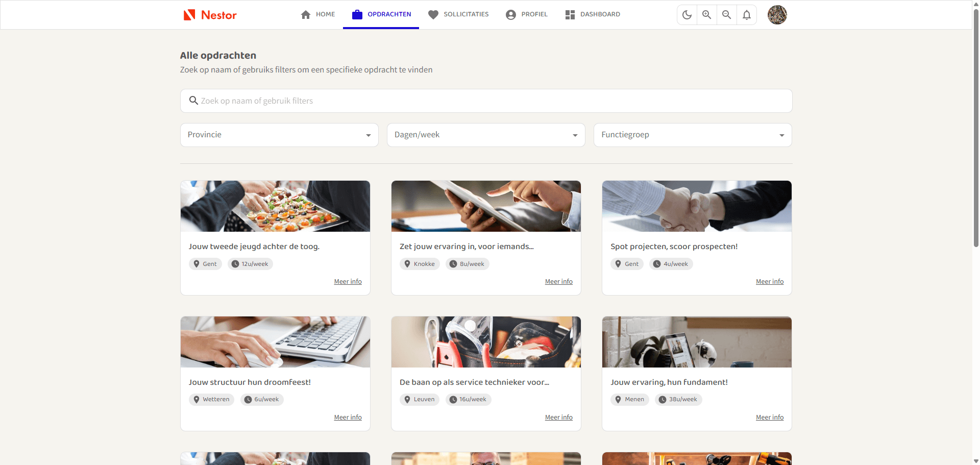Switch to the Sollicitaties tab
This screenshot has width=980, height=465.
458,14
